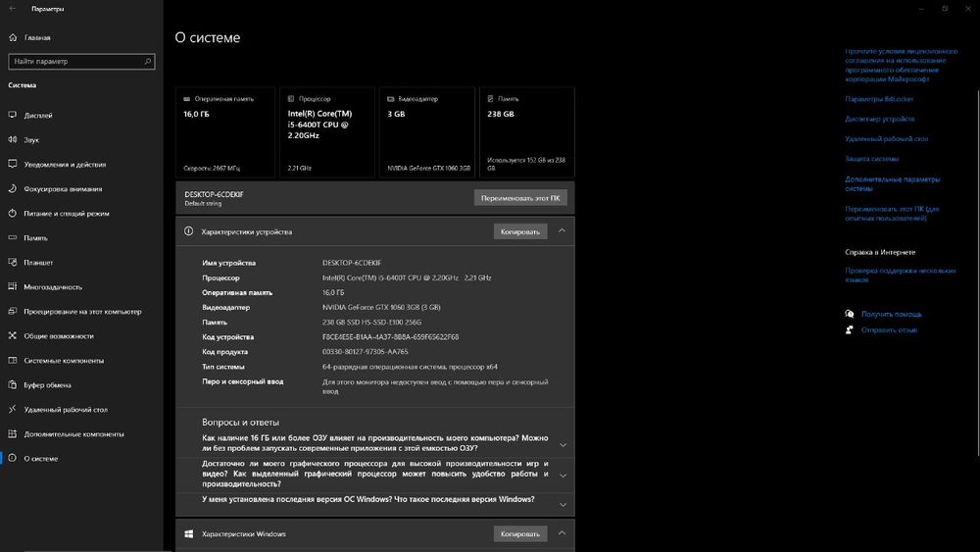
Task: Click the Получить помощь help icon
Action: point(850,314)
